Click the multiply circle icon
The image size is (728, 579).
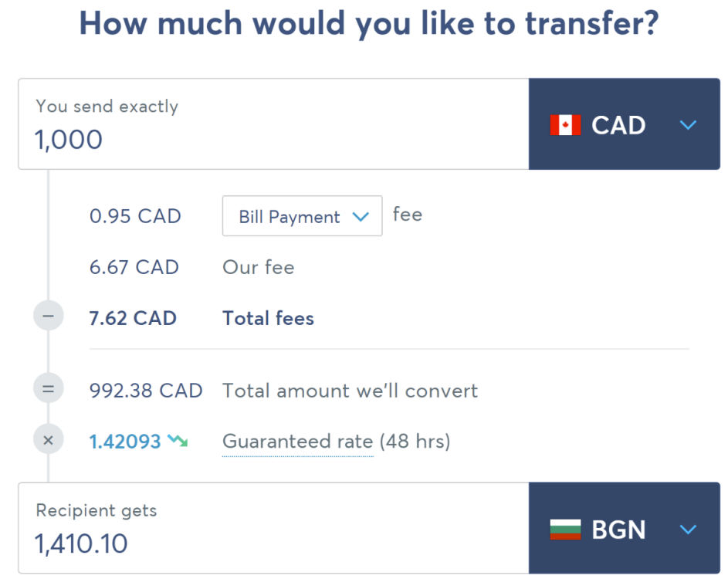(48, 441)
